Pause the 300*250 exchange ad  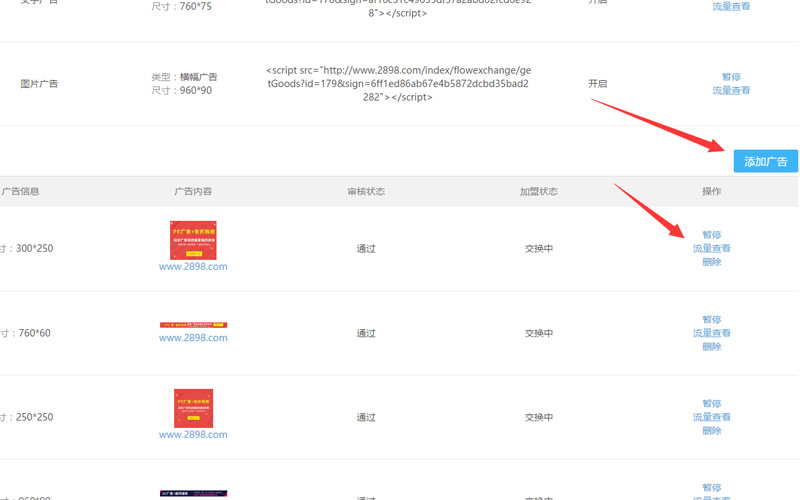[x=711, y=235]
